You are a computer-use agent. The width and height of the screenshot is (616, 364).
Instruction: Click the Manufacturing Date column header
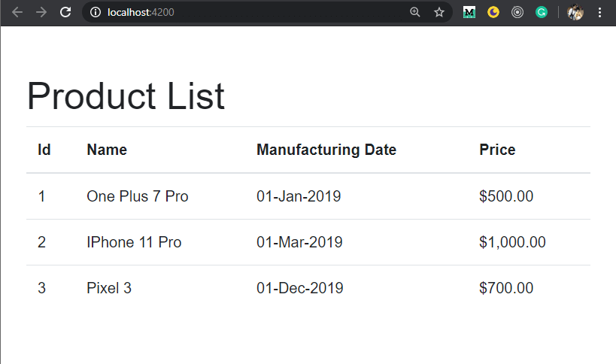[x=326, y=150]
